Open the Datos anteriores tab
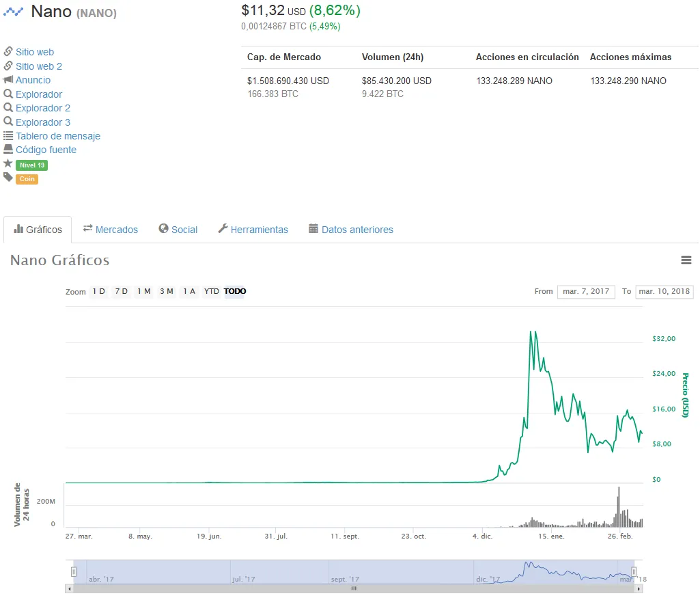 [351, 230]
